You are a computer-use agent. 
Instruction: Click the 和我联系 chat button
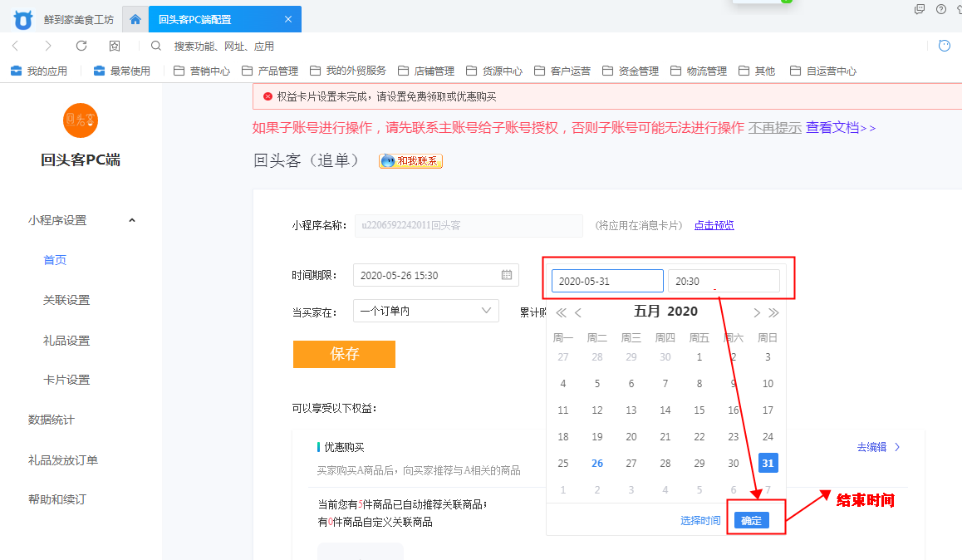[410, 160]
